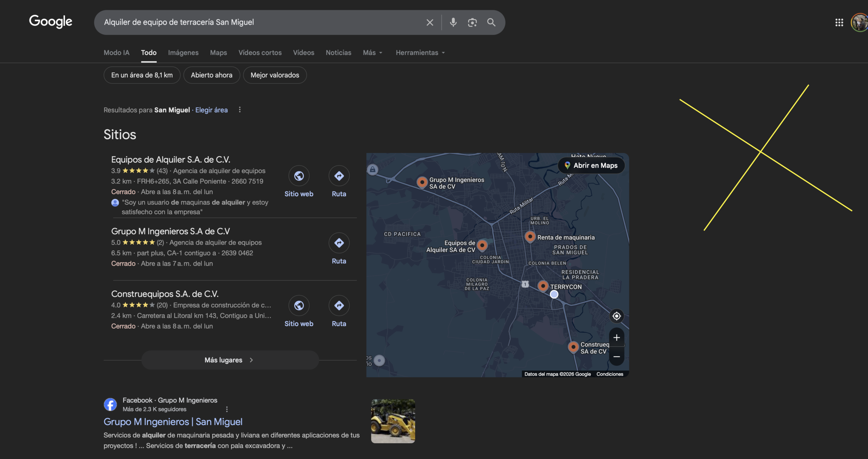Open the yellow backhoe thumbnail image
Screen dimensions: 868x459
[x=393, y=421]
